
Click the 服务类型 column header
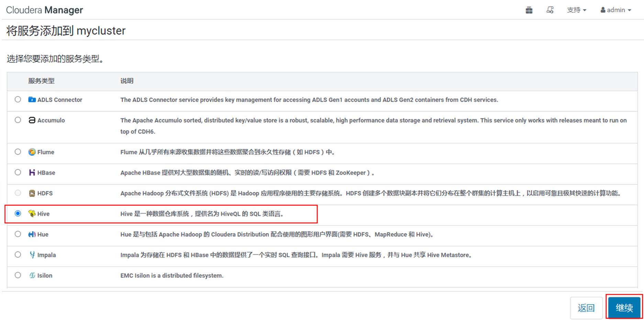[41, 81]
